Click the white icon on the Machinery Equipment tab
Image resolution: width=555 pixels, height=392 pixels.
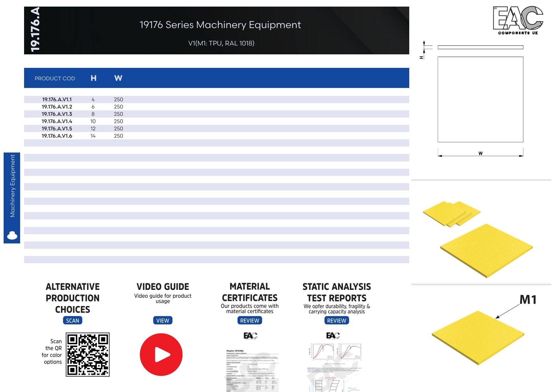12,235
